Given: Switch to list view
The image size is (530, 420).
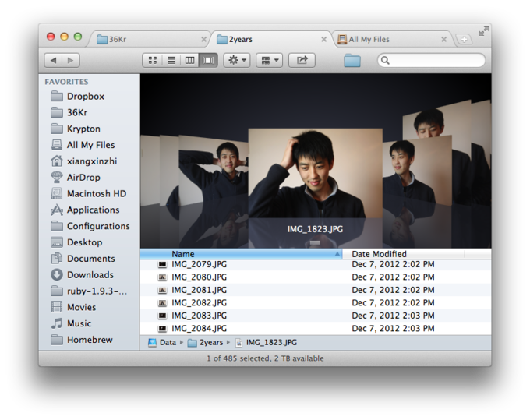Looking at the screenshot, I should 171,61.
